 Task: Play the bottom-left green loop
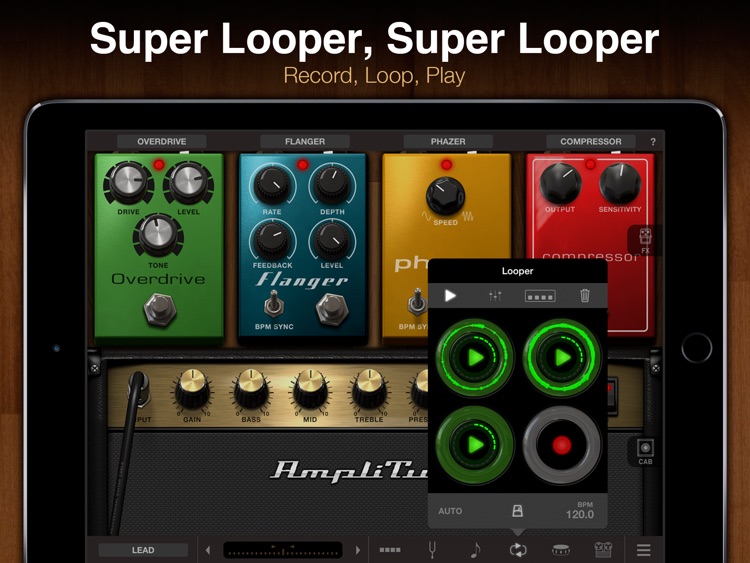point(474,445)
